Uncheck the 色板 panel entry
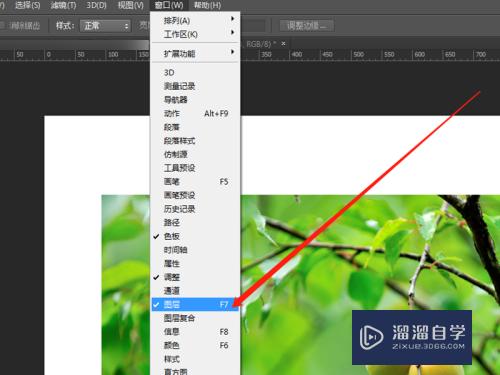This screenshot has height=375, width=500. [195, 236]
